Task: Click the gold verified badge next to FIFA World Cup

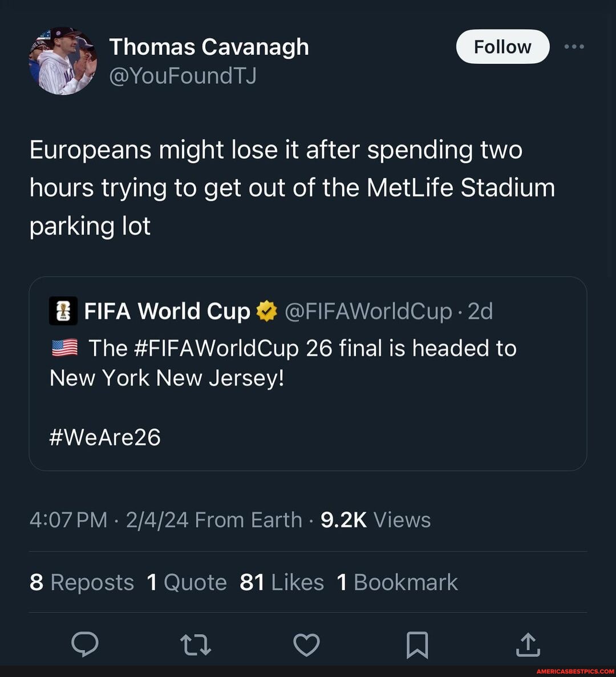Action: [x=266, y=311]
